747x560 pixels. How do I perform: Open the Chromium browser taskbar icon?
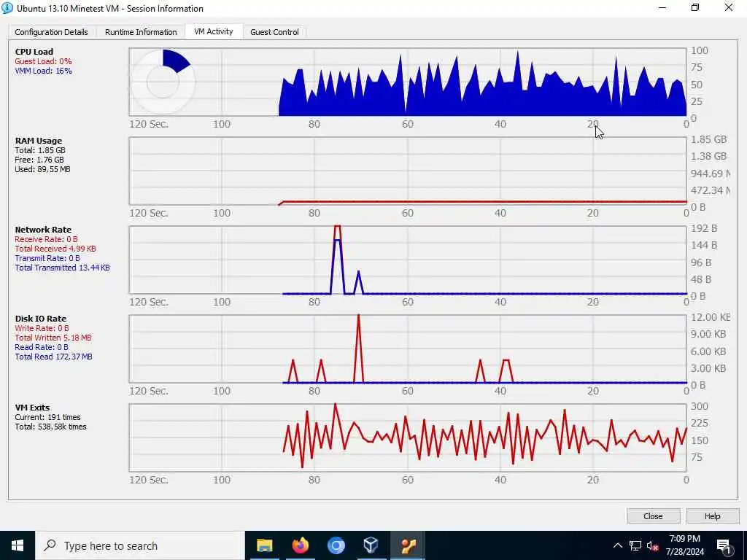[336, 545]
